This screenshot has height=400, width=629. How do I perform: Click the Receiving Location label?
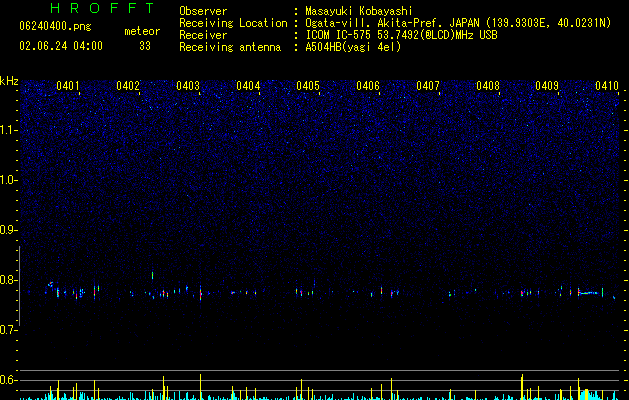[233, 23]
